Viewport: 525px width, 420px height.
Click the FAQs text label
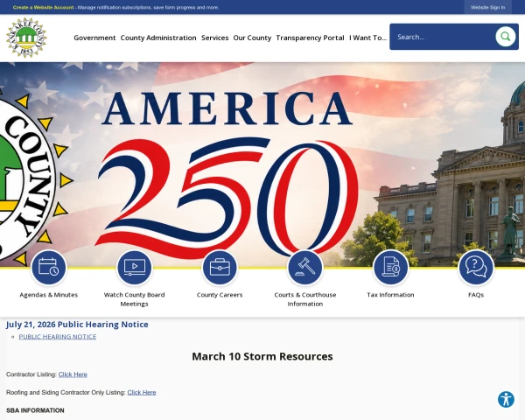click(x=476, y=295)
